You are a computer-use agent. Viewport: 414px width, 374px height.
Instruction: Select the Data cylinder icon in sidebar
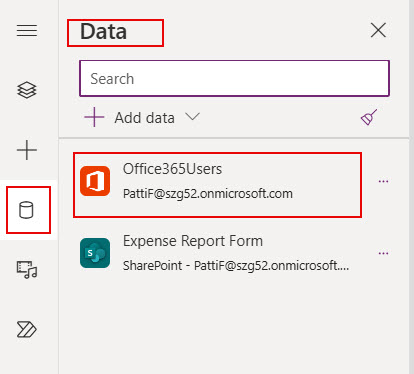(26, 210)
